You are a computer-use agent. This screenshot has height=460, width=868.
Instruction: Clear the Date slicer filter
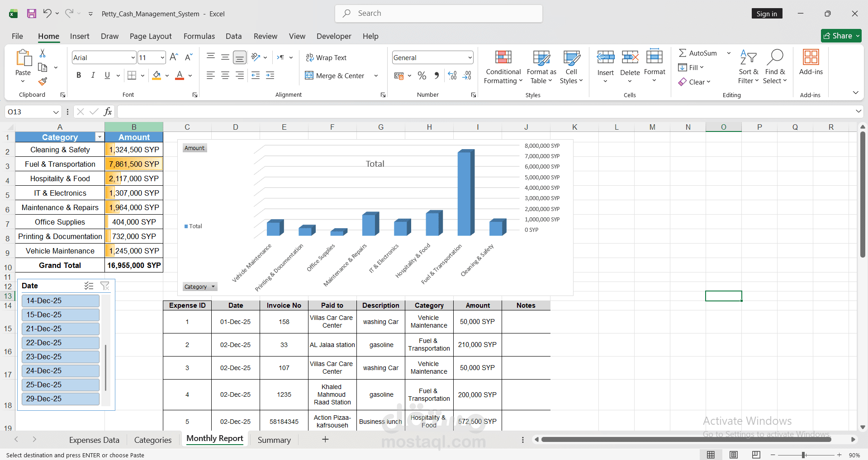[x=105, y=286]
